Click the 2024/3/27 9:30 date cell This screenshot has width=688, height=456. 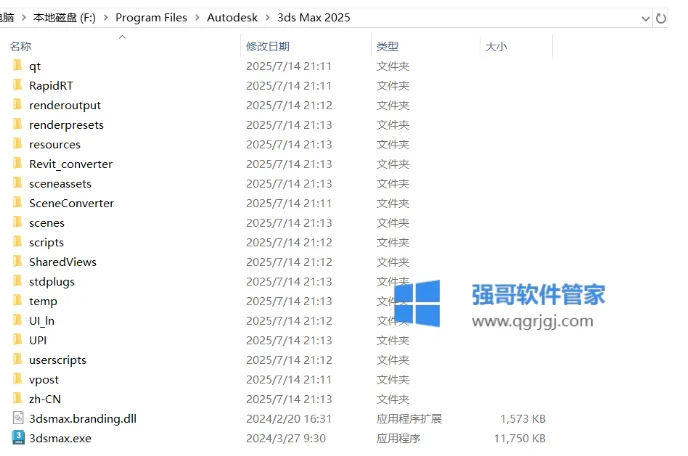pyautogui.click(x=286, y=438)
